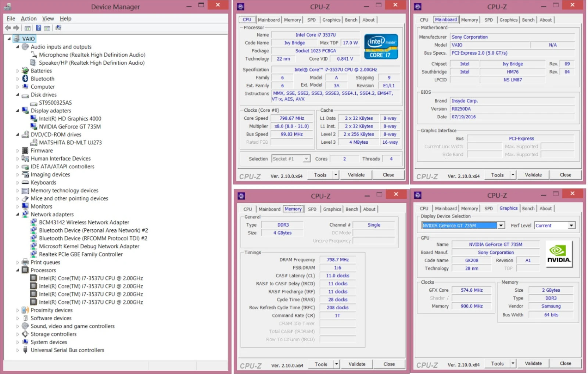This screenshot has height=374, width=588.
Task: Click the Forward arrow in Device Manager toolbar
Action: pos(16,28)
